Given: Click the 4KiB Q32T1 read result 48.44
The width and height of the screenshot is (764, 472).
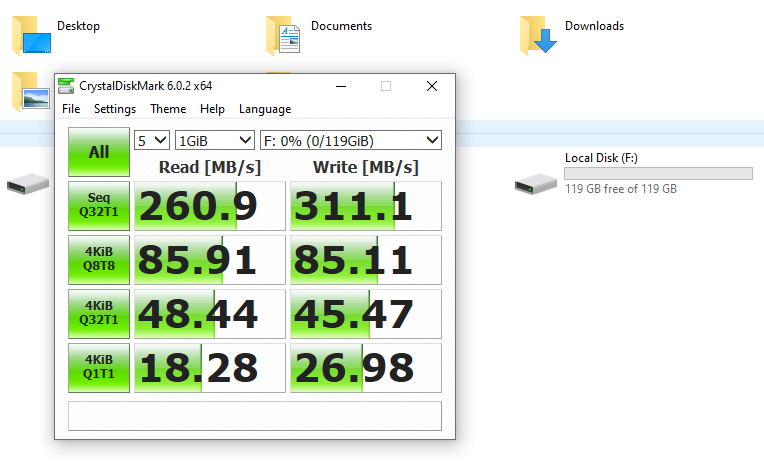Looking at the screenshot, I should 210,314.
